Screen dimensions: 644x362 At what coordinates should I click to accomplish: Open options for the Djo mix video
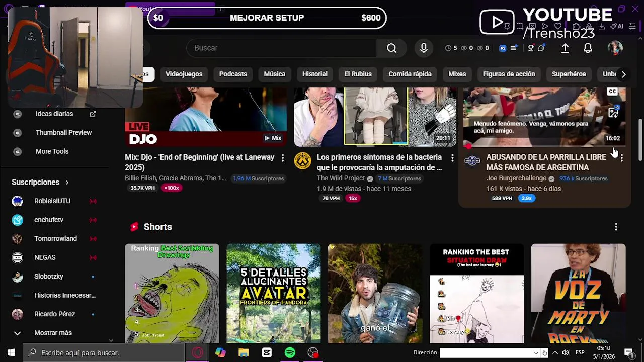coord(283,158)
